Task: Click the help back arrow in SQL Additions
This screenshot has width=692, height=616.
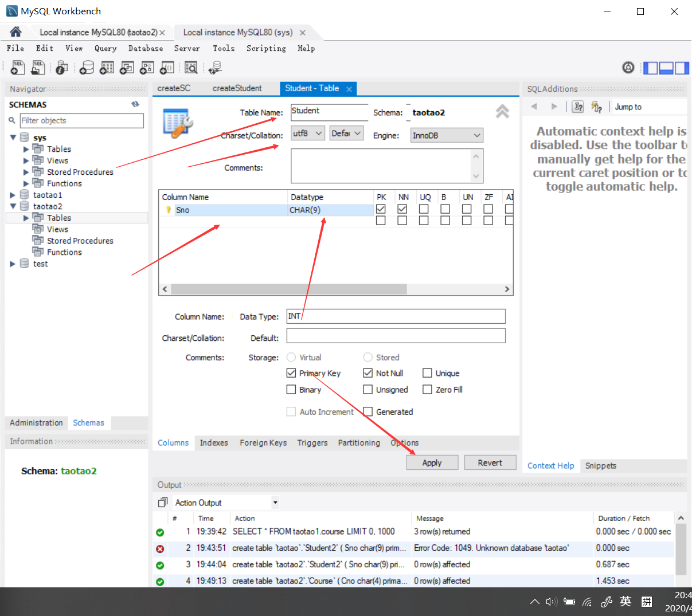Action: pyautogui.click(x=534, y=107)
